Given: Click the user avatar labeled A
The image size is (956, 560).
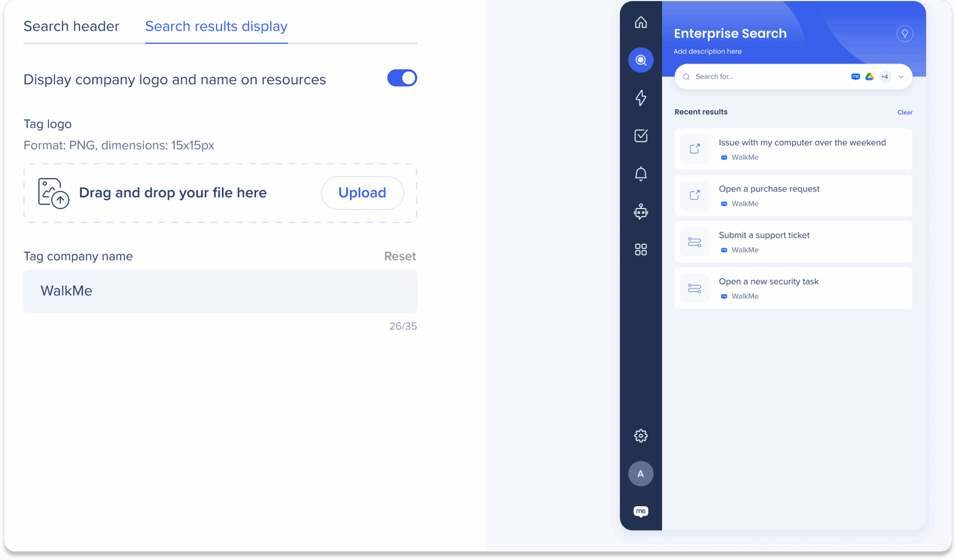Looking at the screenshot, I should coord(641,473).
